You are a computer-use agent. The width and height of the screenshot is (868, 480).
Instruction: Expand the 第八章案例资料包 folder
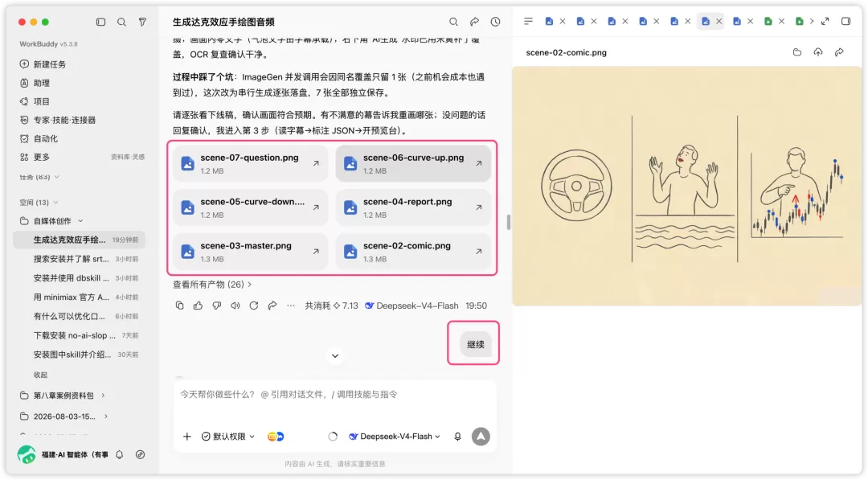coord(103,396)
